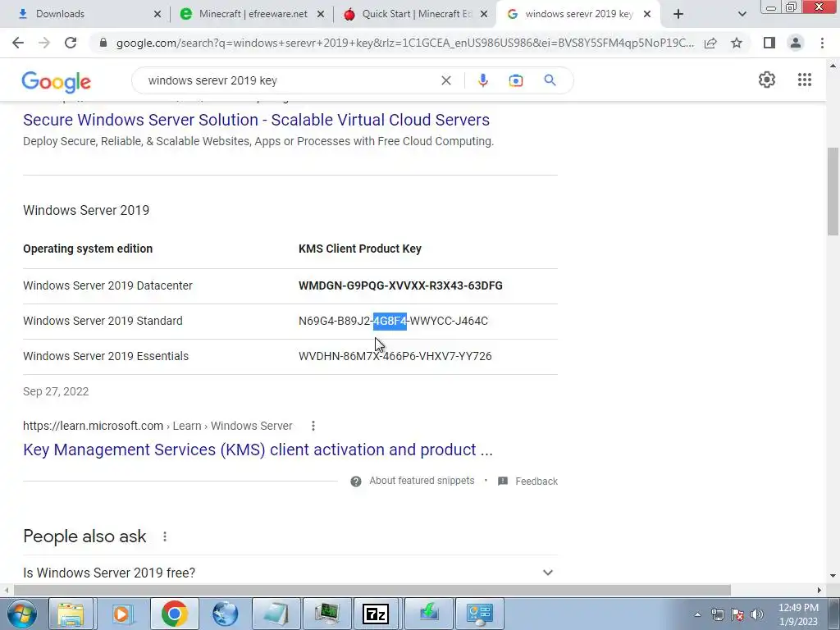Open volume control in system tray
The image size is (840, 630).
coord(757,614)
